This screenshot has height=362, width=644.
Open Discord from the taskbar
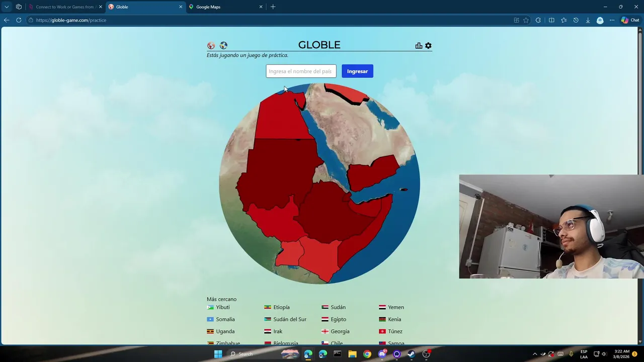(382, 354)
